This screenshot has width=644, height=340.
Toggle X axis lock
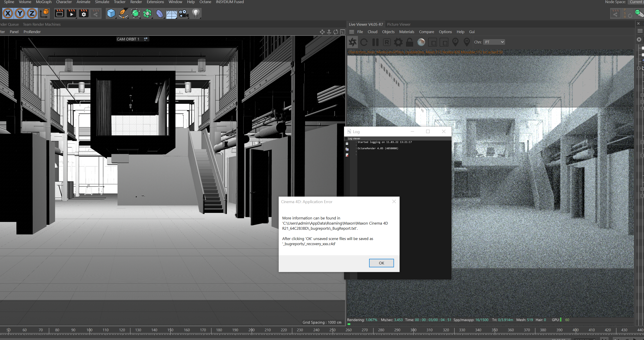point(8,13)
